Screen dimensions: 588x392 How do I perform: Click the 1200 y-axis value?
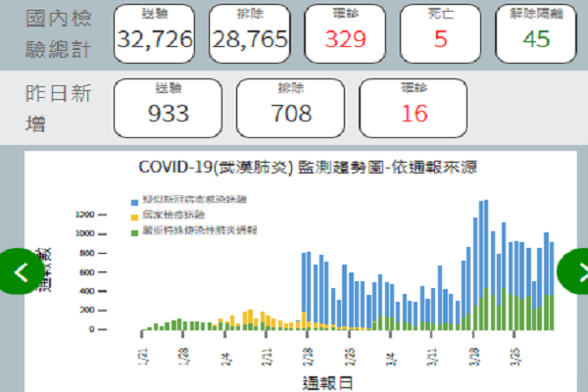click(x=84, y=215)
